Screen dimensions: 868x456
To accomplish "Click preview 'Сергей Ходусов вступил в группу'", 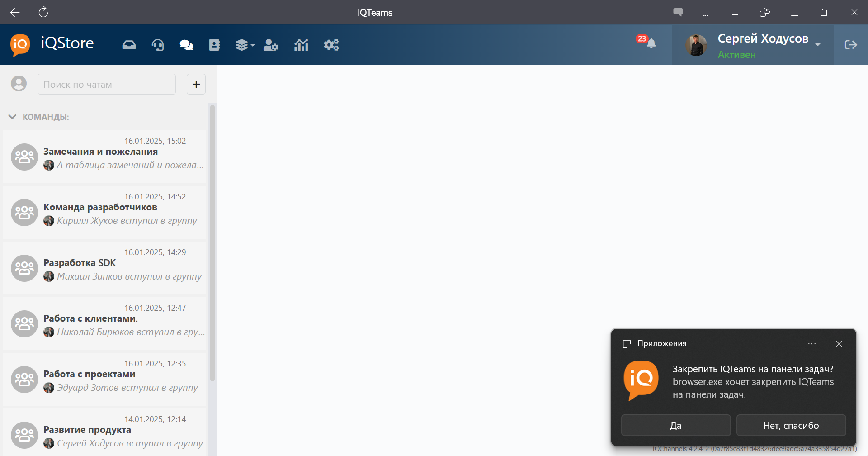I will pos(130,443).
